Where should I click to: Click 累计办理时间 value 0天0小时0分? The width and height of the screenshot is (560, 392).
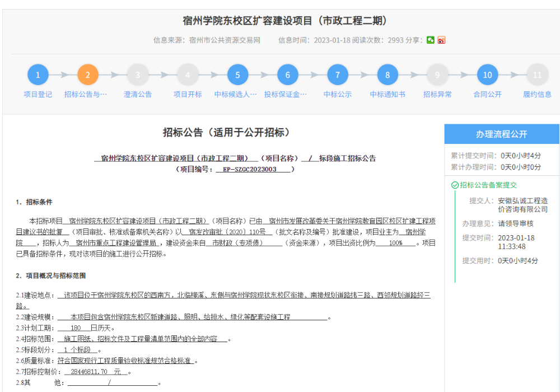pos(521,167)
